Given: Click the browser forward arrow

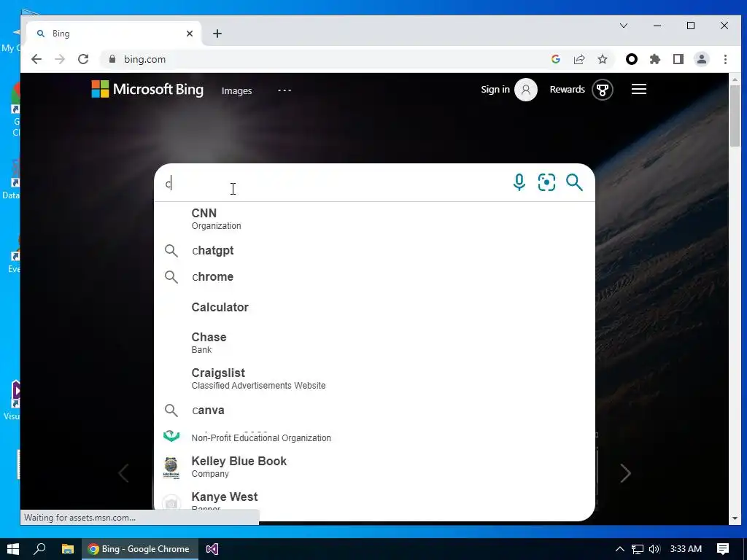Looking at the screenshot, I should pos(60,59).
